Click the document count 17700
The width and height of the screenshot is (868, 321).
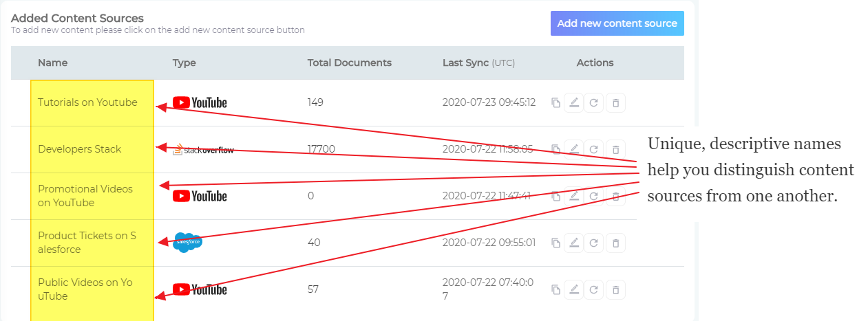tap(321, 149)
